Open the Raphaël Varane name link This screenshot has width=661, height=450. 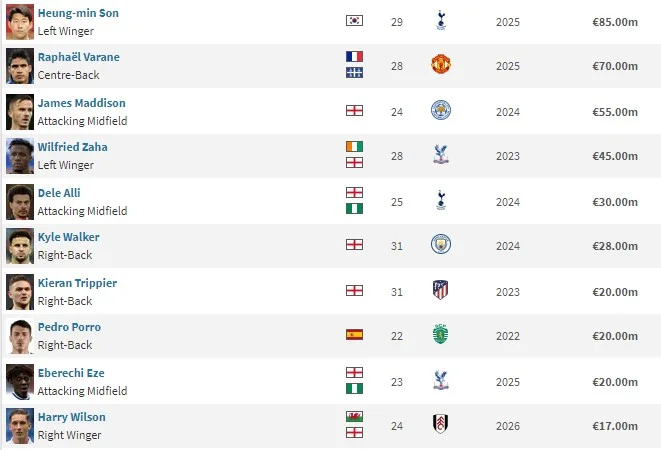point(78,57)
